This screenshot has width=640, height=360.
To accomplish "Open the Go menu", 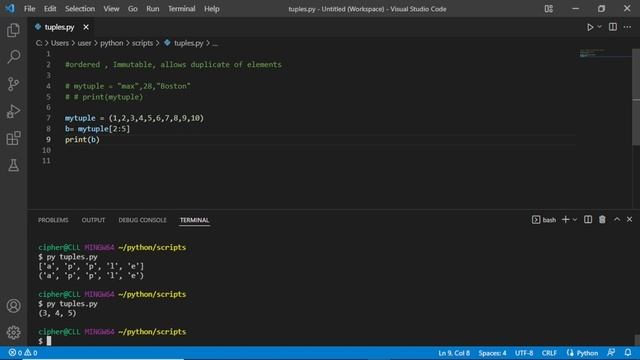I will click(133, 9).
